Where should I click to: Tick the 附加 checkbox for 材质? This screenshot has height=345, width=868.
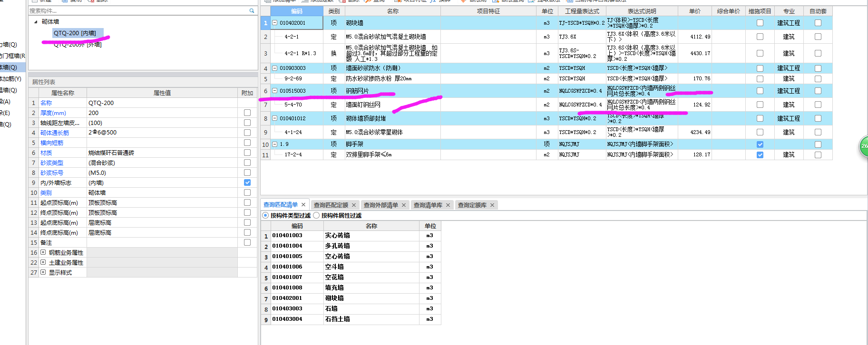tap(247, 153)
